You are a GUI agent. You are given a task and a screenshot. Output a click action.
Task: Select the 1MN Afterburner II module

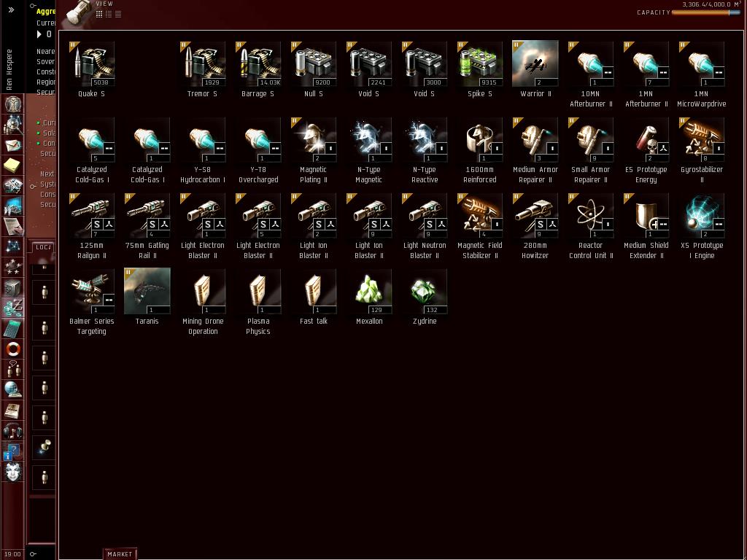point(646,75)
